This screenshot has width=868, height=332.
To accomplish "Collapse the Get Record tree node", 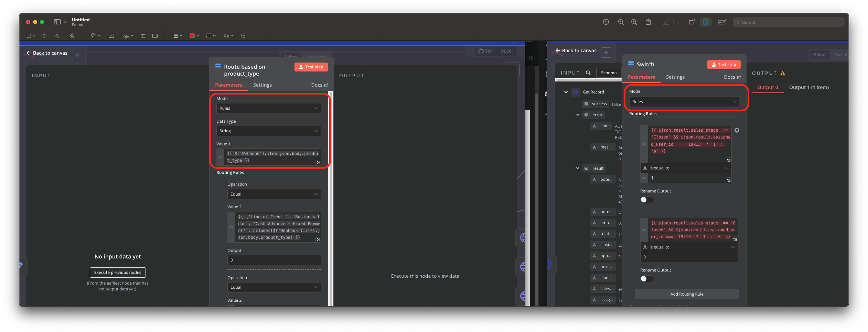I will (x=566, y=92).
